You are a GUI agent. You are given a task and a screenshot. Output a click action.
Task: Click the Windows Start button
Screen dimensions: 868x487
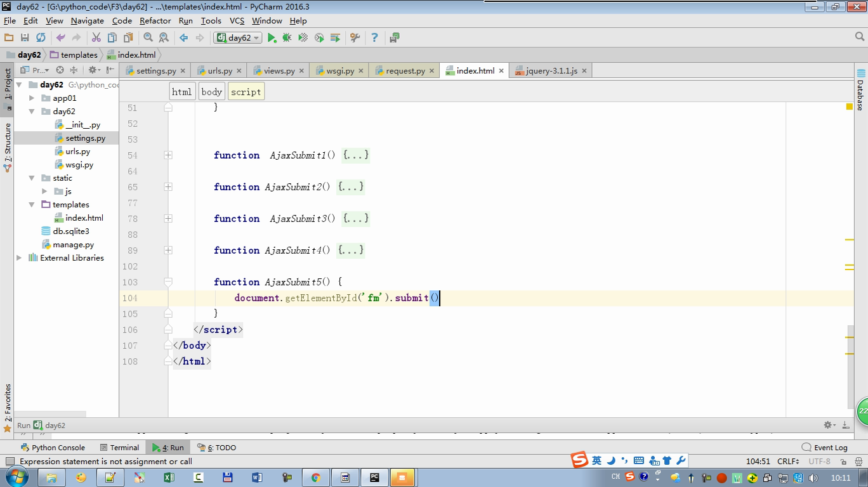coord(17,477)
